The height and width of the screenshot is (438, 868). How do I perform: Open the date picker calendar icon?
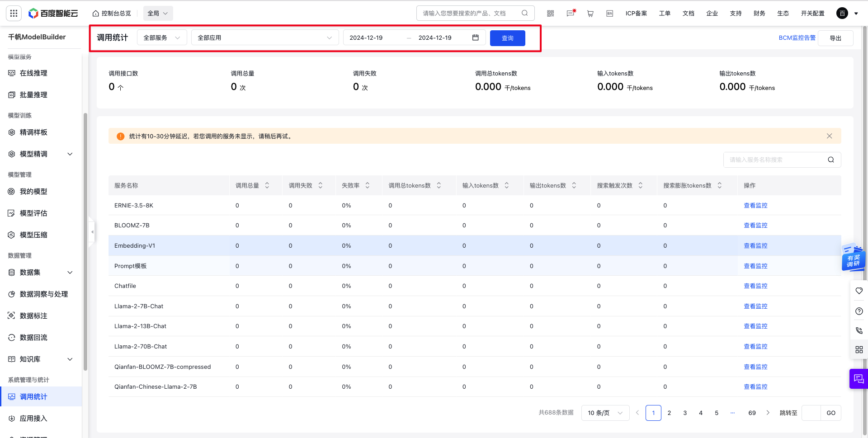tap(475, 38)
